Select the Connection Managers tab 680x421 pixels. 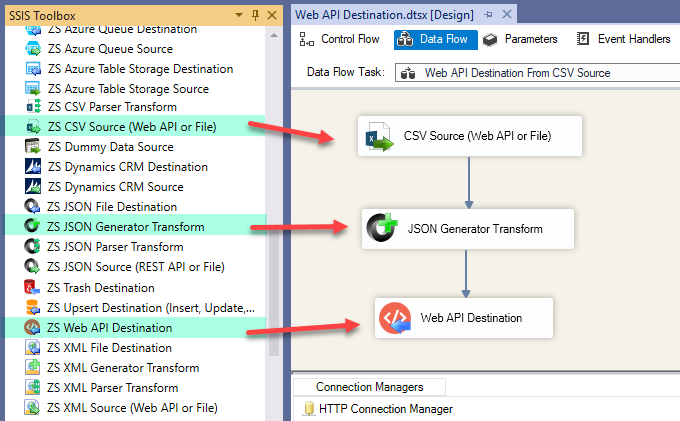[369, 387]
